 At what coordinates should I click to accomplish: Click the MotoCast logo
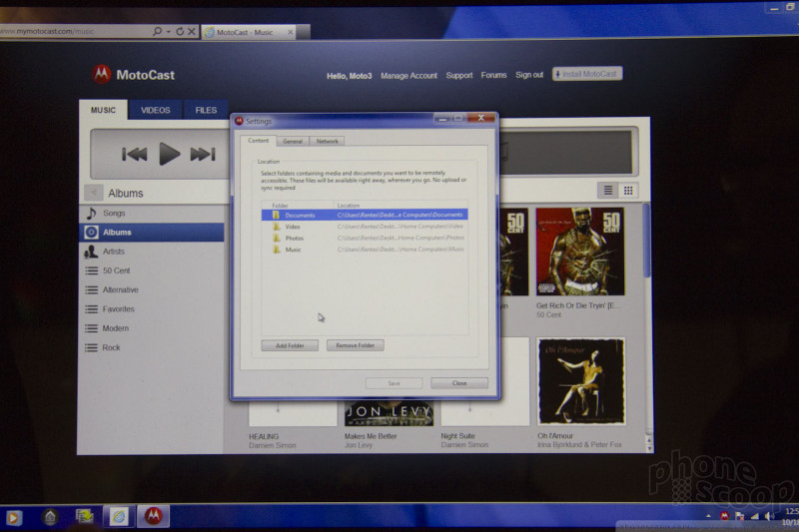[134, 75]
